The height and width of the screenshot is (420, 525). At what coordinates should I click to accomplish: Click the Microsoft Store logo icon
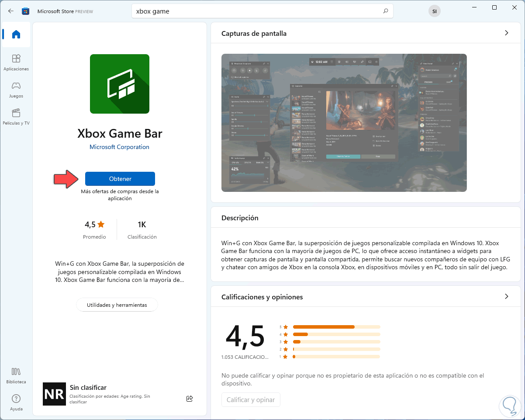click(26, 11)
